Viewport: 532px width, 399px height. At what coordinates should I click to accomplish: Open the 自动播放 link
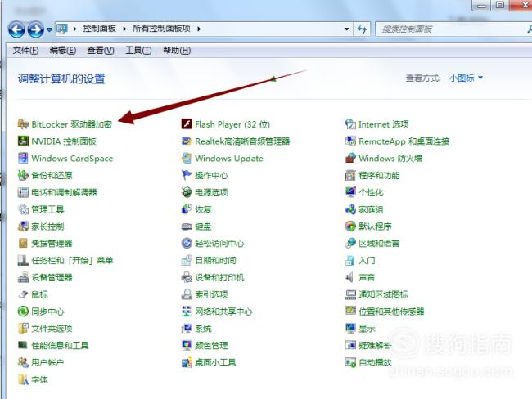coord(375,362)
